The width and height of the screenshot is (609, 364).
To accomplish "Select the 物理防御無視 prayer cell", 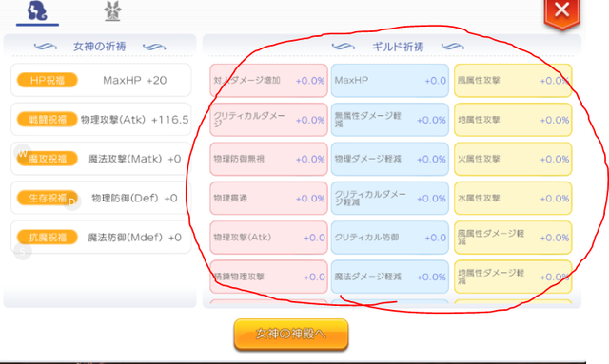I will 268,159.
